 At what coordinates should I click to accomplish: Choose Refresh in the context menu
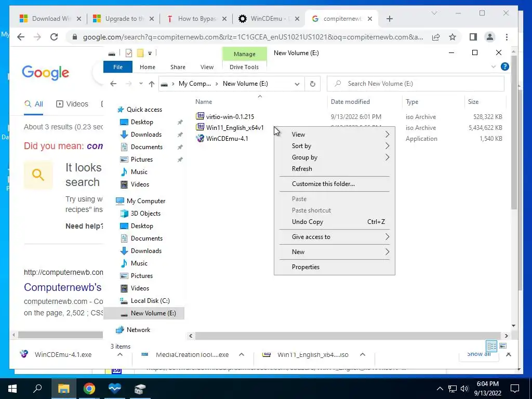click(334, 169)
